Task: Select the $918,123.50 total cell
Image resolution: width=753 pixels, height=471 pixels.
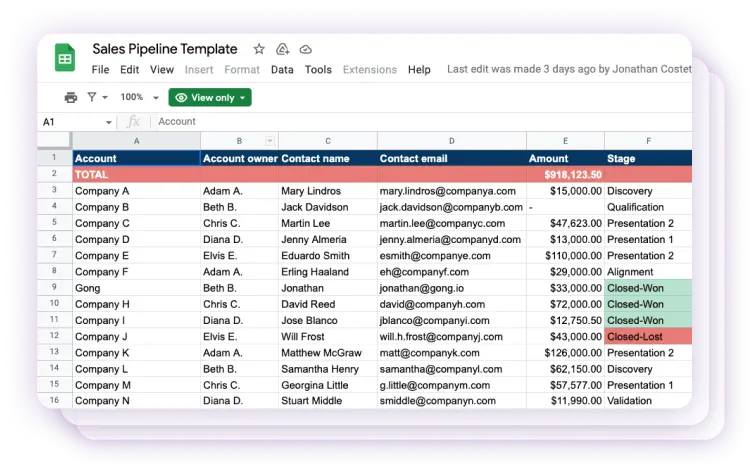Action: 565,175
